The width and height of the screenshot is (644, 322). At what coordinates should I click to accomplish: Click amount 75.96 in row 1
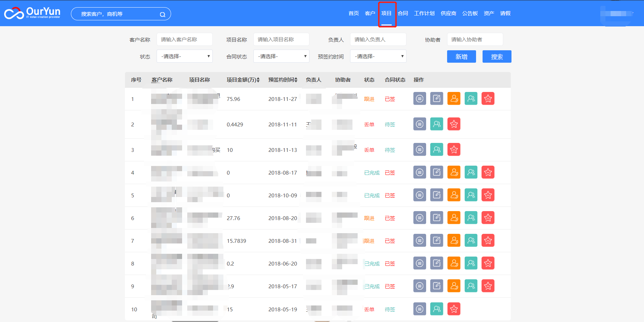pos(233,99)
